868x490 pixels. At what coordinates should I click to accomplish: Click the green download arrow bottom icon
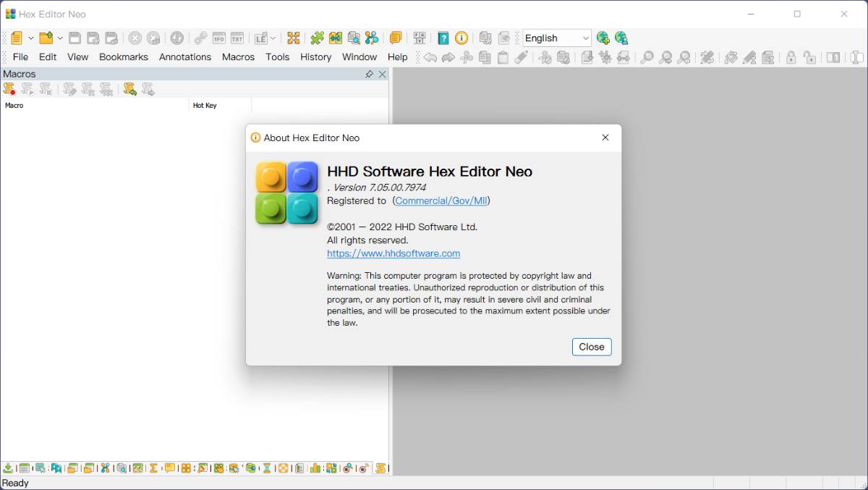pos(8,468)
